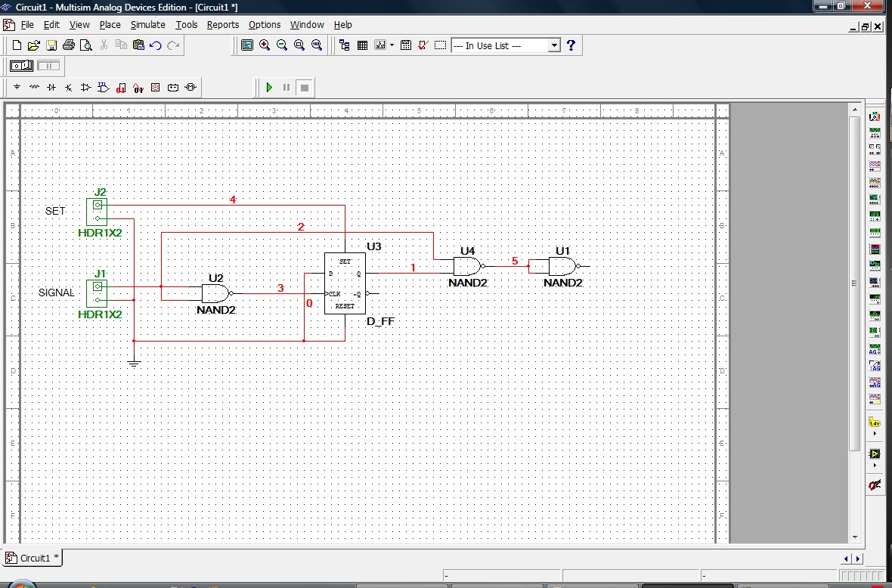
Task: Open the spreadsheet view icon
Action: tap(362, 45)
